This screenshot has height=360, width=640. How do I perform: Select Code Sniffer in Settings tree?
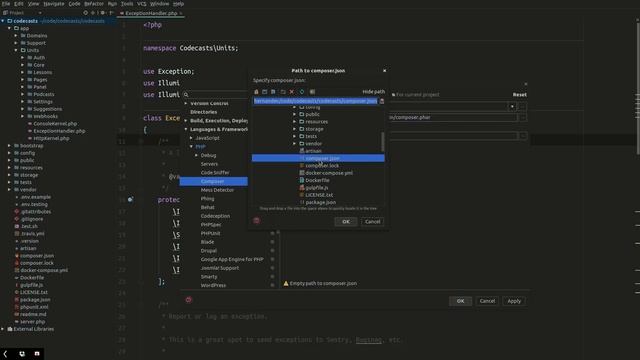tap(215, 173)
